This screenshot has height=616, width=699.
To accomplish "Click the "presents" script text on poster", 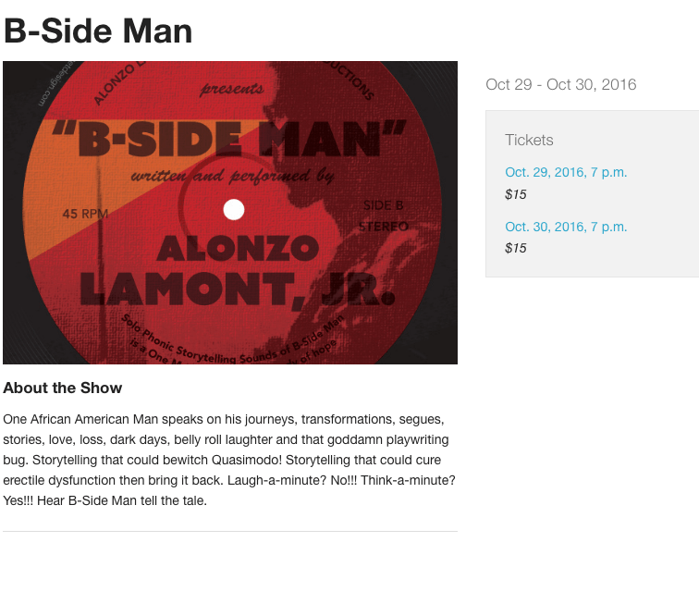I will click(x=231, y=90).
